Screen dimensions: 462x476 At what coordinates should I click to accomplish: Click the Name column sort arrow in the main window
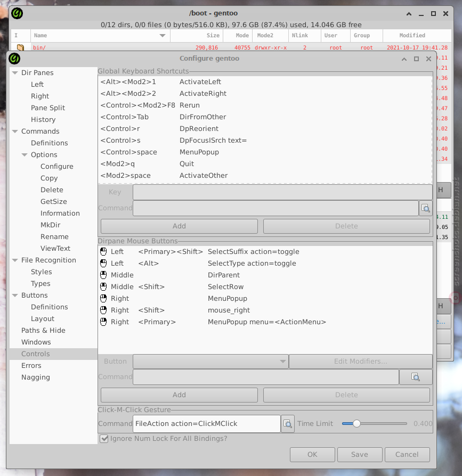(x=163, y=36)
